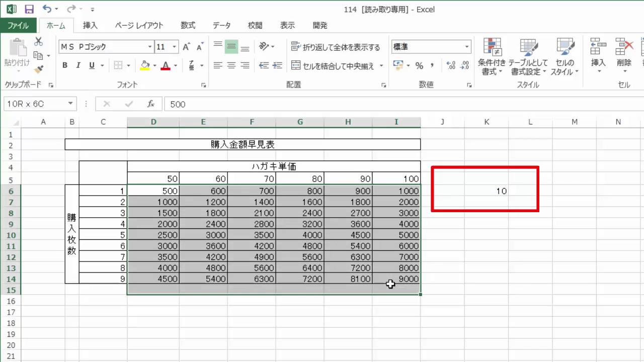
Task: Select row 17 header
Action: click(11, 312)
